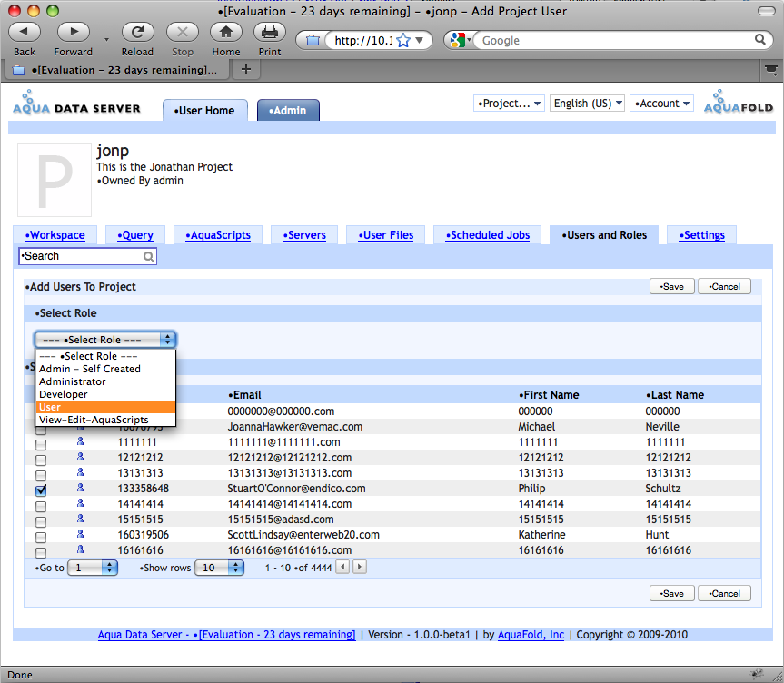Choose View-Edit-AquaScripts role option
The width and height of the screenshot is (784, 683).
coord(105,420)
